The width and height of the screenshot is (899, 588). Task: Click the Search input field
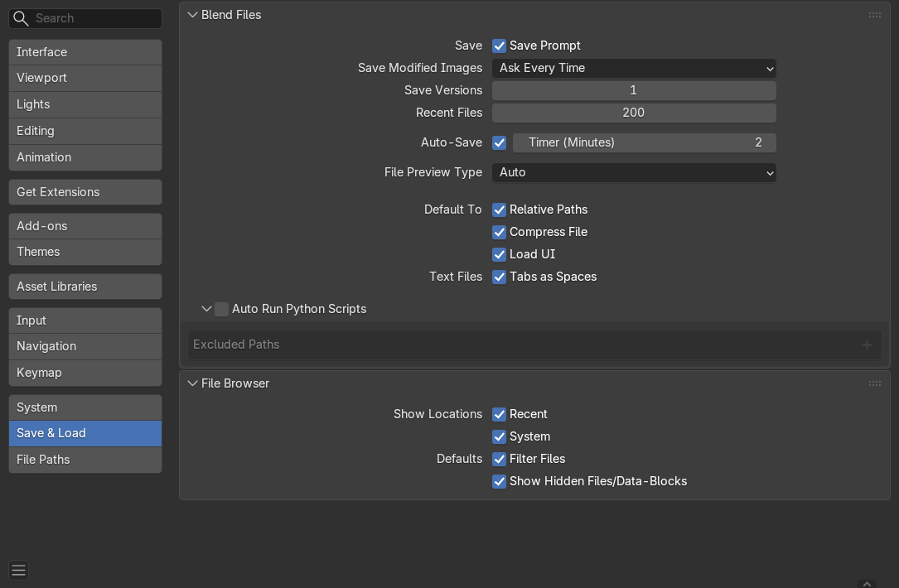click(85, 18)
